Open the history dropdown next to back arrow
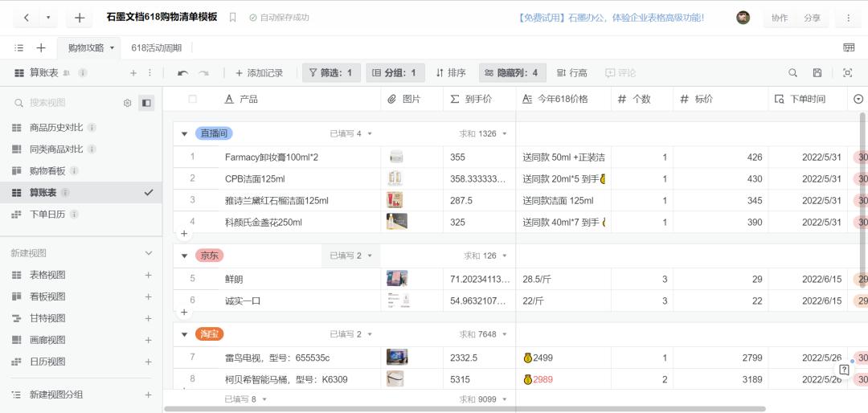Image resolution: width=868 pixels, height=413 pixels. click(x=48, y=18)
